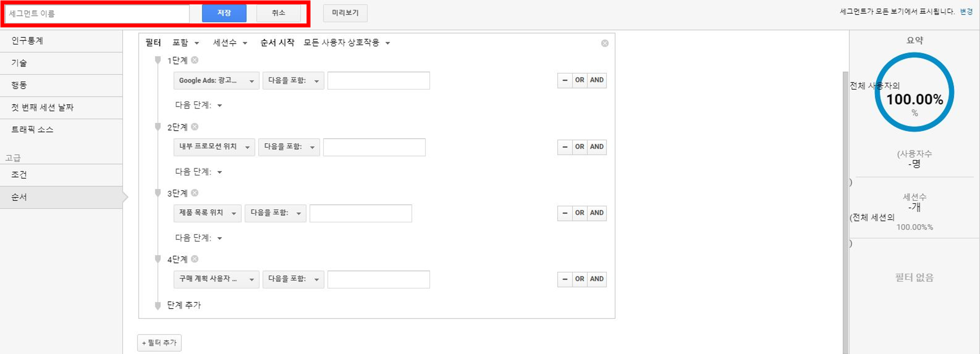Add OR condition to step 3
Screen dimensions: 980x354
pos(579,213)
